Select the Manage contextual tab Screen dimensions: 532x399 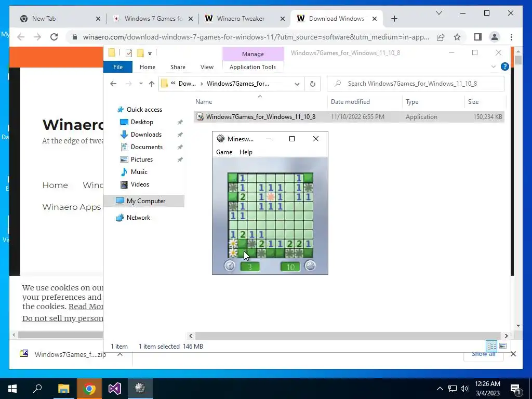pyautogui.click(x=253, y=54)
